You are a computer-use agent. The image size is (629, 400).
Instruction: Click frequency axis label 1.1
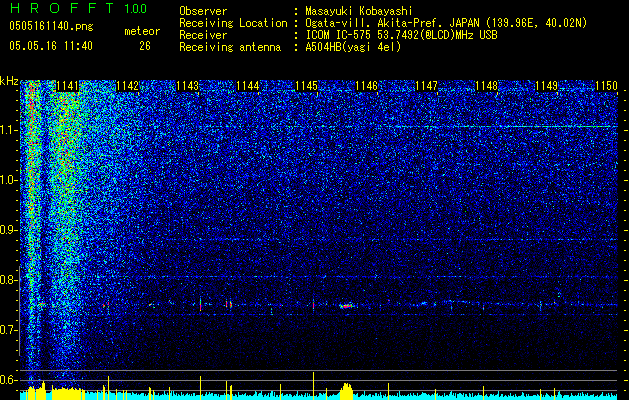(8, 130)
